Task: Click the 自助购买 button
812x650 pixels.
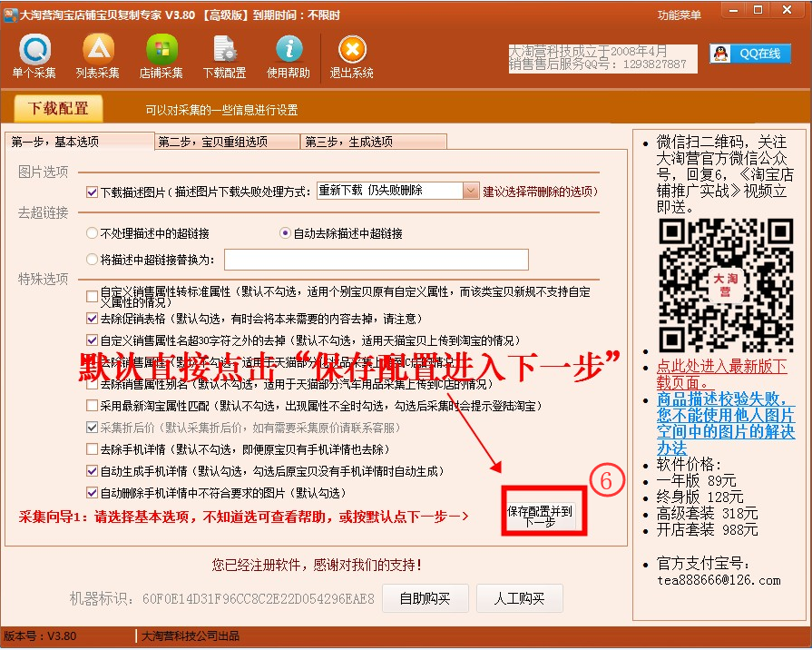Action: coord(426,598)
